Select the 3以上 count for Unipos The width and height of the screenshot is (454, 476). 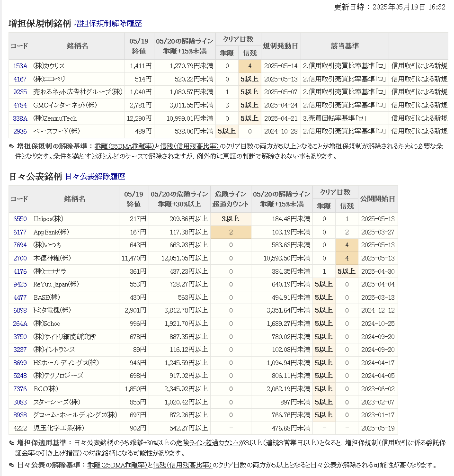pos(231,219)
